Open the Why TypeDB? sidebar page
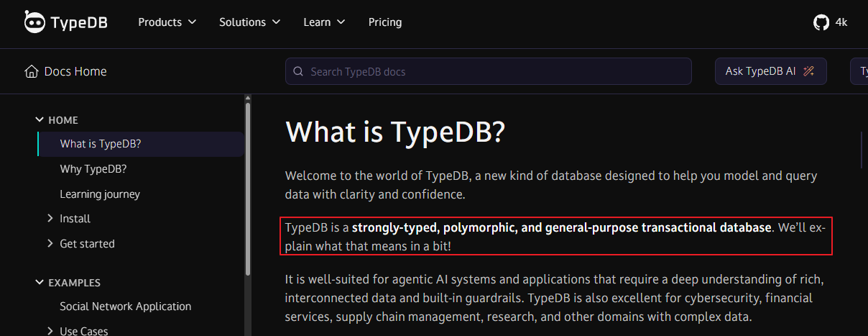Screen dimensions: 868x336 [93, 169]
